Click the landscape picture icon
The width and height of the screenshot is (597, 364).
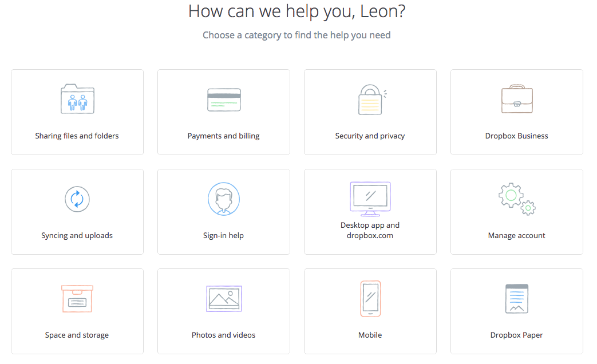(224, 299)
